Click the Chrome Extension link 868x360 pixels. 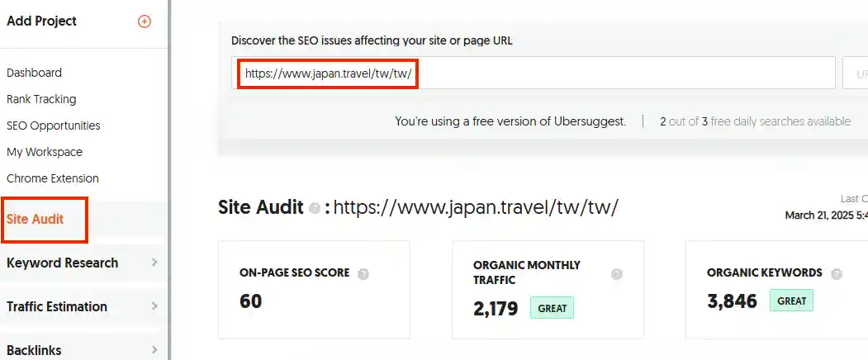coord(52,178)
